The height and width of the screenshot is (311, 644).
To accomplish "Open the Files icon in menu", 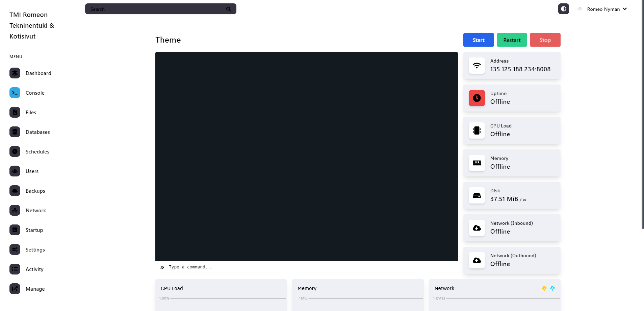I will (x=15, y=112).
